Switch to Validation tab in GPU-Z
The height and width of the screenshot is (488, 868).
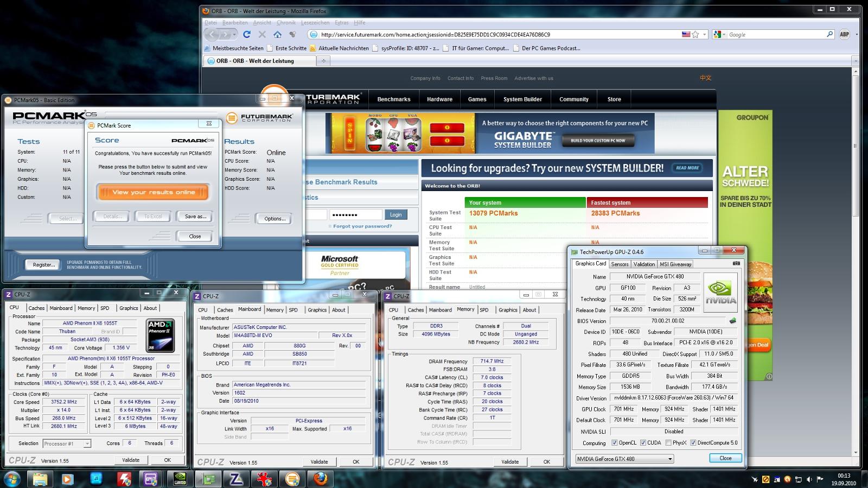[x=644, y=264]
